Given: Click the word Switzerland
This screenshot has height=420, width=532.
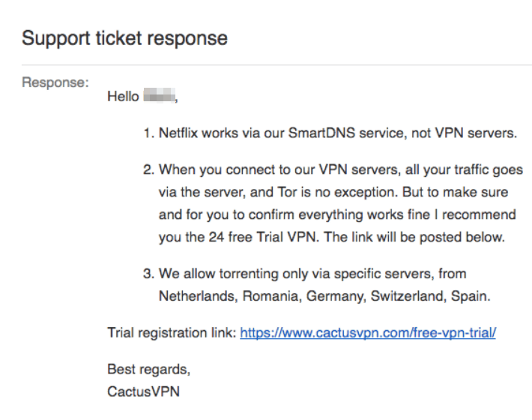Looking at the screenshot, I should pyautogui.click(x=407, y=296).
